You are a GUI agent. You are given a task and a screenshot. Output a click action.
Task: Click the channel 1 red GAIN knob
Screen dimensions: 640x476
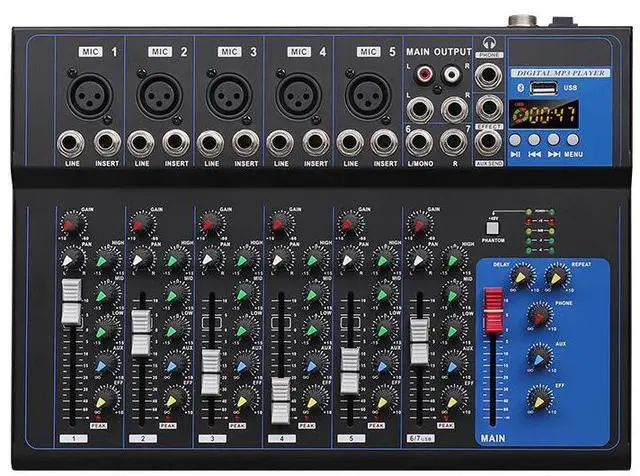pos(73,223)
